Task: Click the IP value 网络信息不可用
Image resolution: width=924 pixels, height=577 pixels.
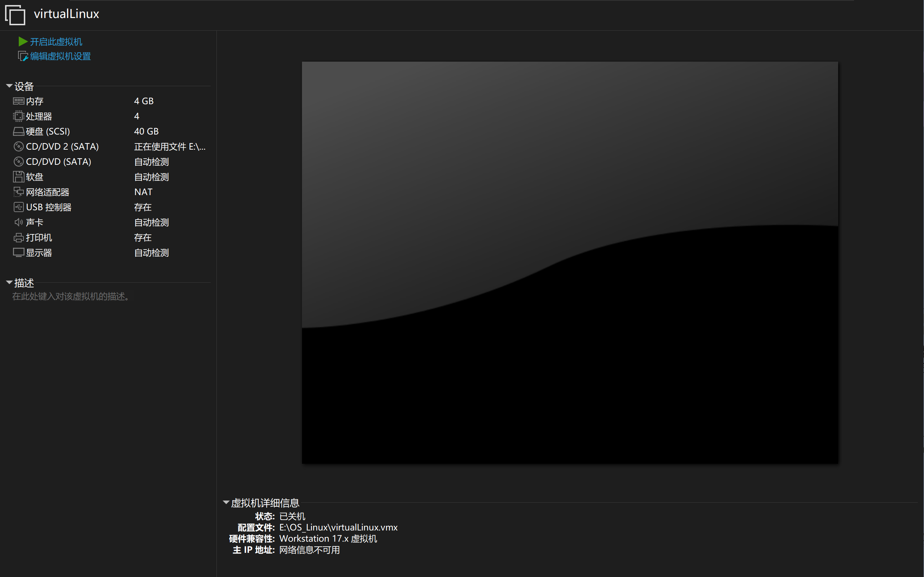Action: (310, 550)
